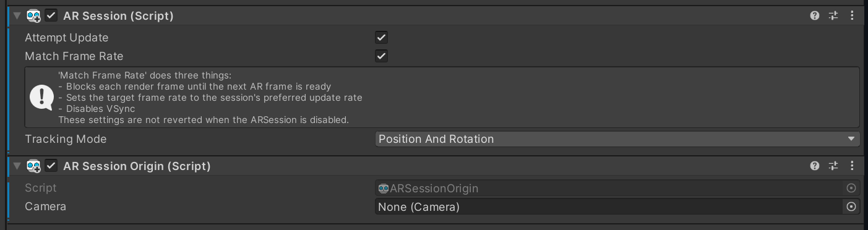The image size is (868, 230).
Task: Open the Tracking Mode dropdown
Action: pyautogui.click(x=617, y=139)
